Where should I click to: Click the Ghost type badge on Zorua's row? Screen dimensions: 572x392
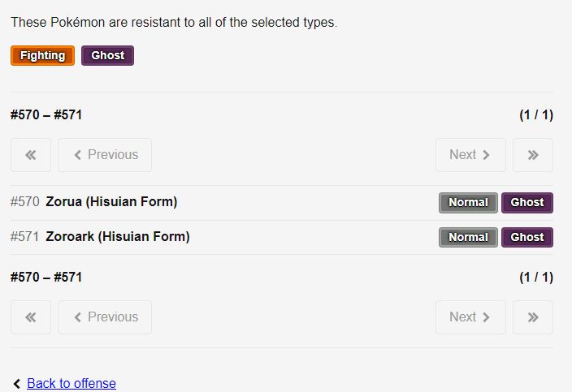(527, 202)
